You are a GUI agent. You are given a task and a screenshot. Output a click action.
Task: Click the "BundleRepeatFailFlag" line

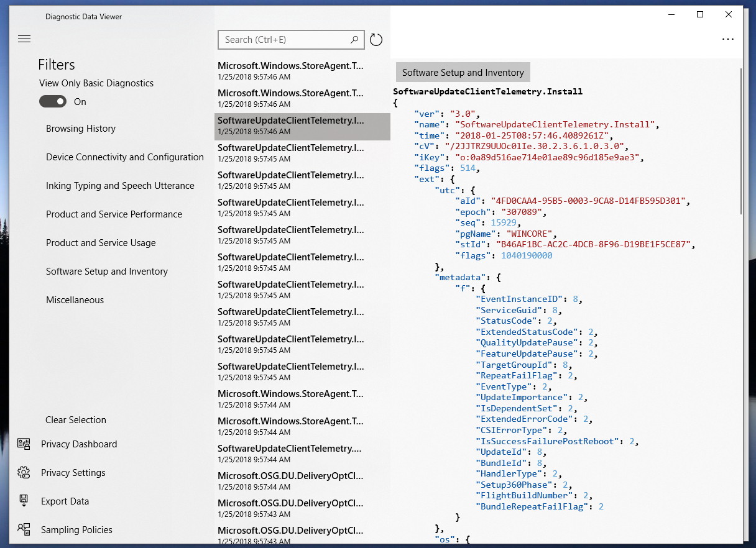540,506
